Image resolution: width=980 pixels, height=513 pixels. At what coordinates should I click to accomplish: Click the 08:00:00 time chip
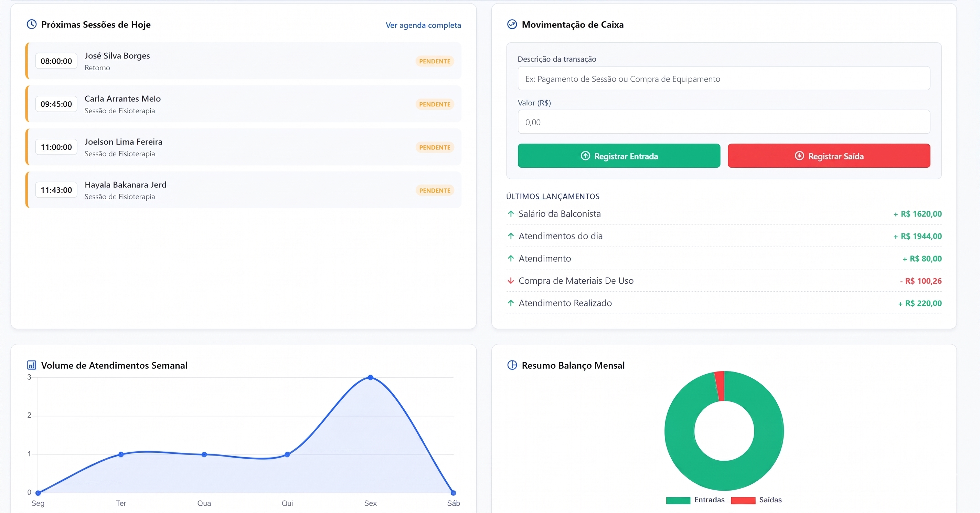tap(56, 61)
